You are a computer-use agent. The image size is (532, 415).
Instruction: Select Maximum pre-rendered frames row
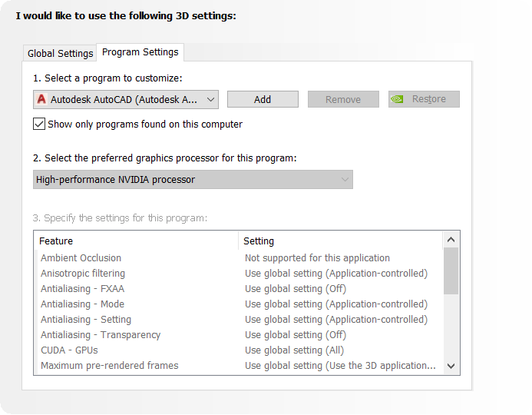point(109,366)
